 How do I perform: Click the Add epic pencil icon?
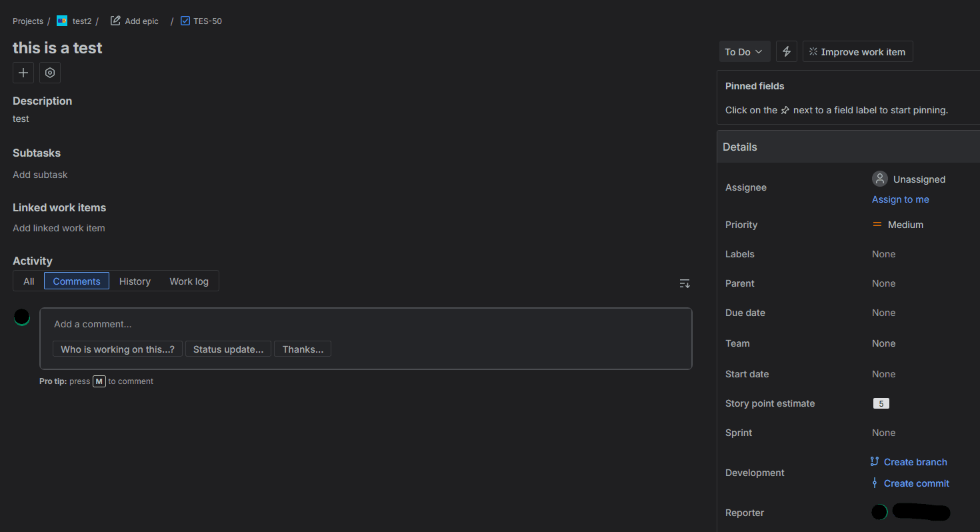click(115, 21)
